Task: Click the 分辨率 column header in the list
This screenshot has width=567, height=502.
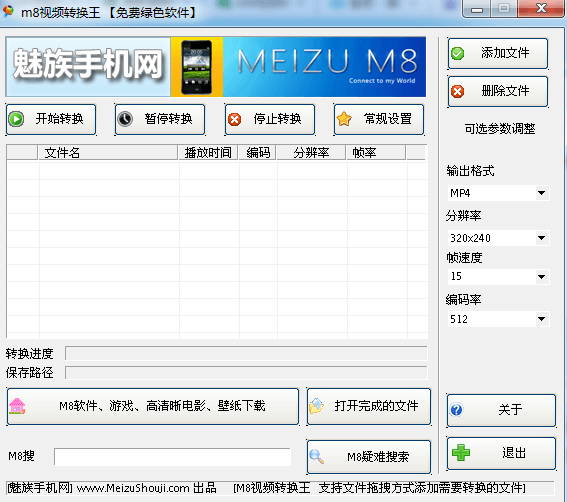Action: 311,153
